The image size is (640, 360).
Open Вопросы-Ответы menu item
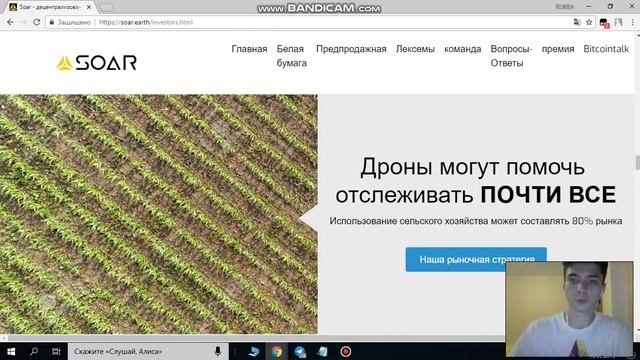click(511, 56)
